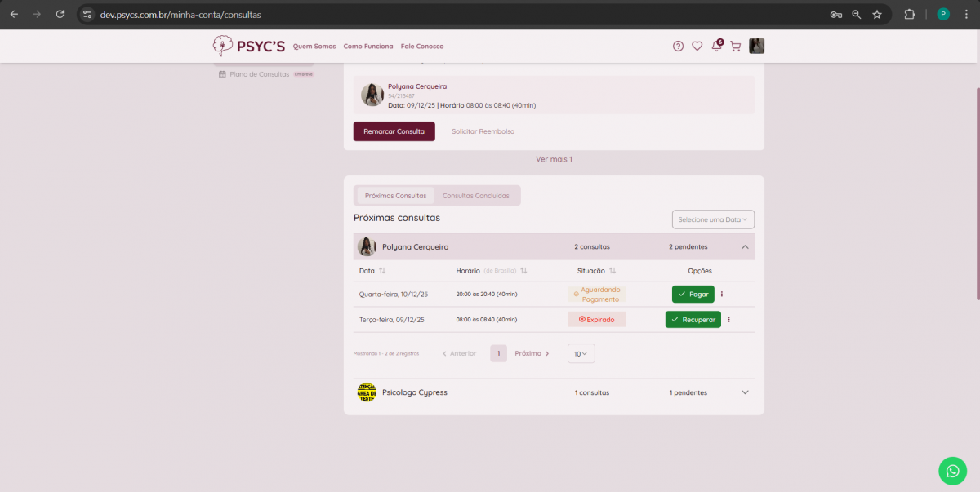This screenshot has height=492, width=980.
Task: Sort appointments by Situação column
Action: (x=612, y=271)
